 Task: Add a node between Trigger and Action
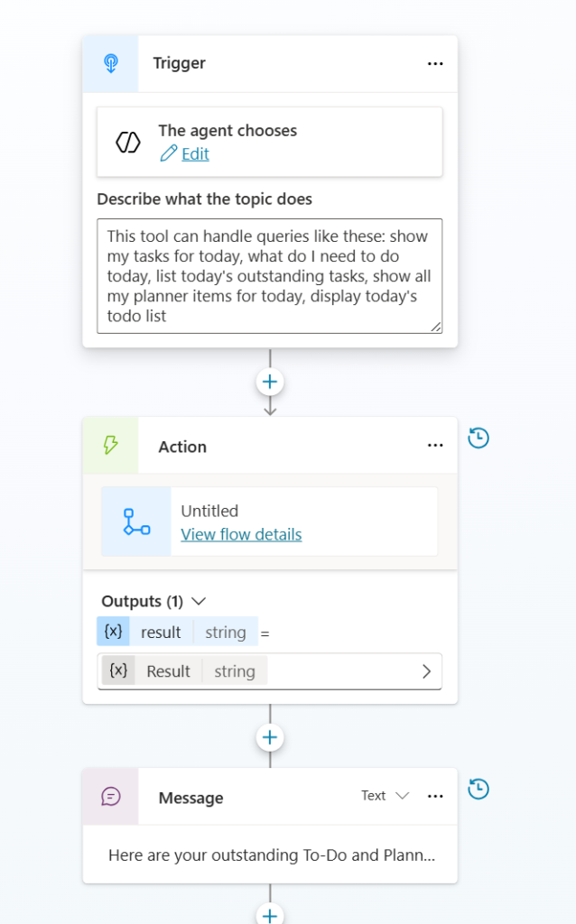[270, 382]
